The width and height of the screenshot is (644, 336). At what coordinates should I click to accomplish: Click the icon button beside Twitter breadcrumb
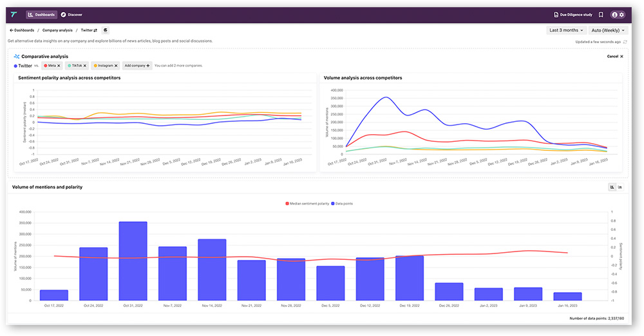[106, 30]
